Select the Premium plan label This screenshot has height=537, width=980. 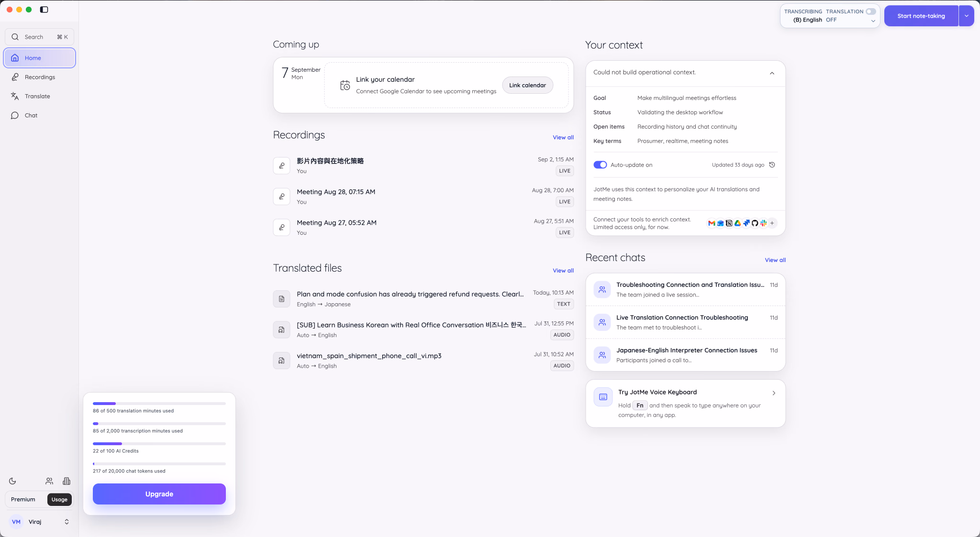[23, 499]
